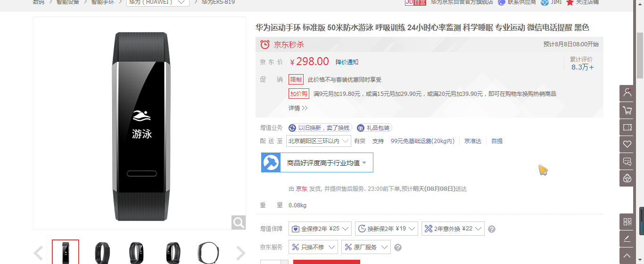The image size is (644, 264).
Task: Click the 降价通知 price alert link
Action: tap(347, 62)
